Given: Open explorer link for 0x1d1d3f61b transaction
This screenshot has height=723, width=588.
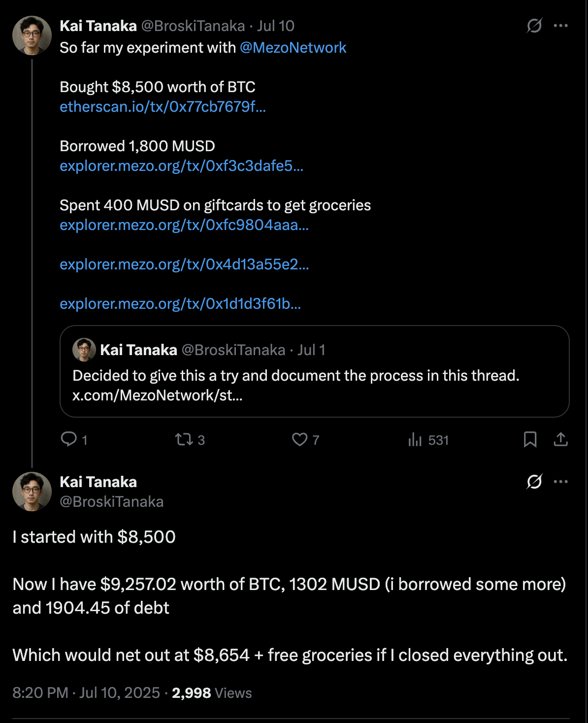Looking at the screenshot, I should pos(180,304).
